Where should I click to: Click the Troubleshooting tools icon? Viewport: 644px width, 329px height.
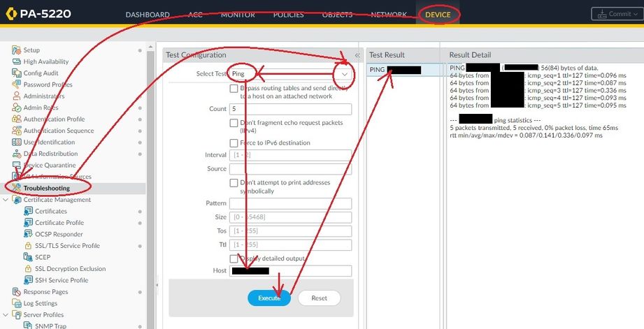coord(16,188)
